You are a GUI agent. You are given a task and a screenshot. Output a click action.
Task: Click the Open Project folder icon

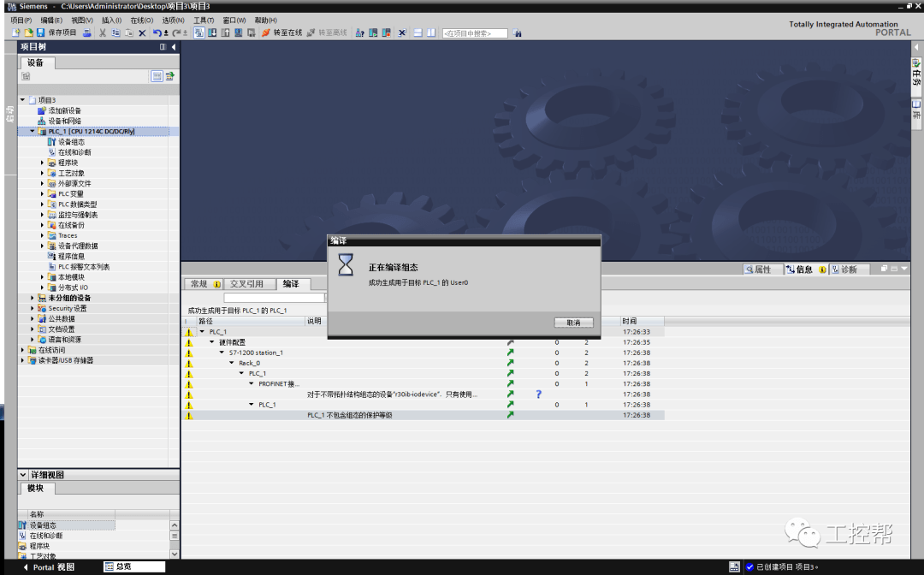pyautogui.click(x=27, y=33)
